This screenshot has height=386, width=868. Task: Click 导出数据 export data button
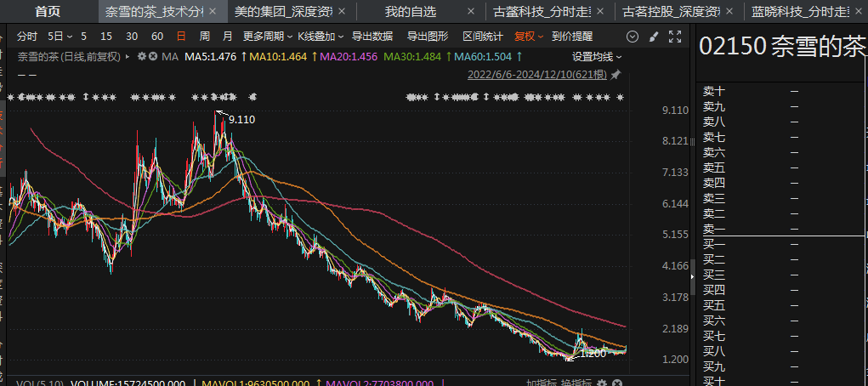point(372,37)
